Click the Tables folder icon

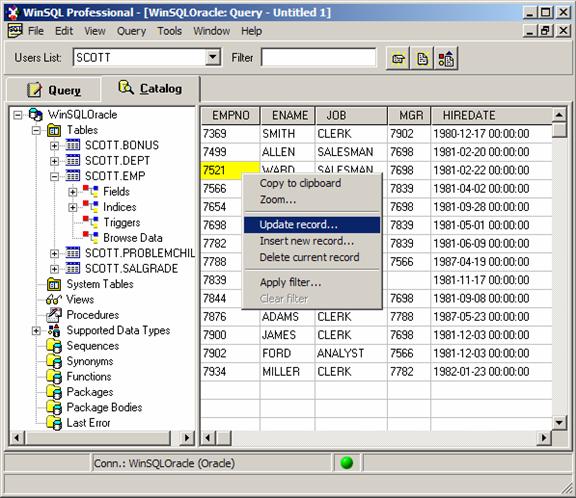click(x=54, y=130)
